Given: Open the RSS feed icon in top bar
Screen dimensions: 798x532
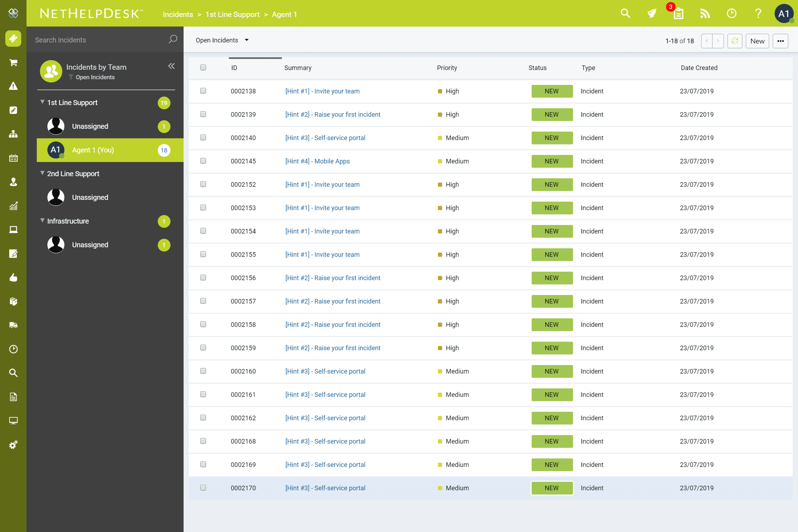Looking at the screenshot, I should (x=705, y=13).
